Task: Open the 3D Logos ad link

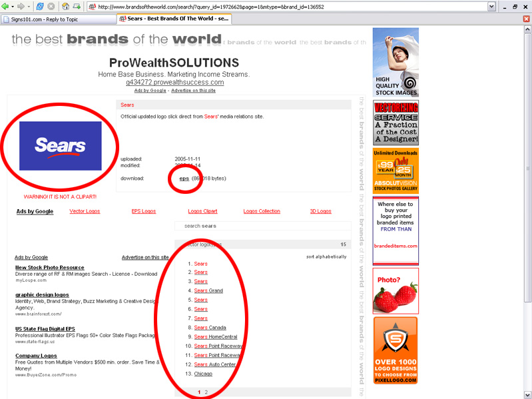Action: pyautogui.click(x=321, y=211)
